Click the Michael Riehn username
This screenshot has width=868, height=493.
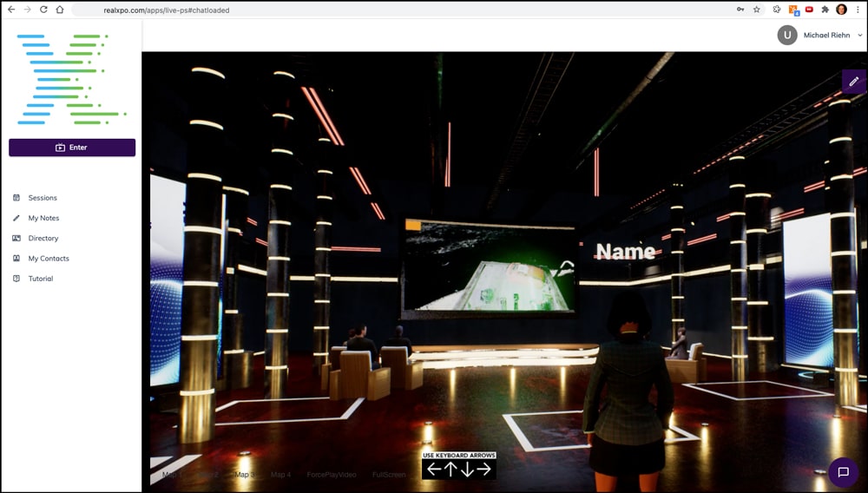click(x=826, y=35)
